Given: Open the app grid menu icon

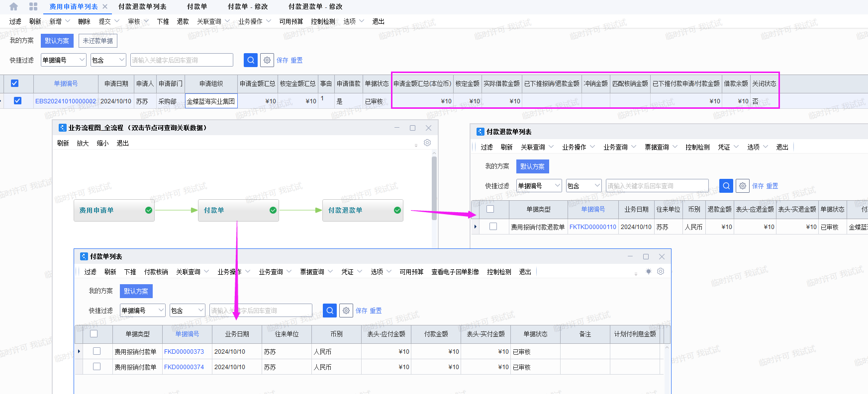Looking at the screenshot, I should 33,6.
